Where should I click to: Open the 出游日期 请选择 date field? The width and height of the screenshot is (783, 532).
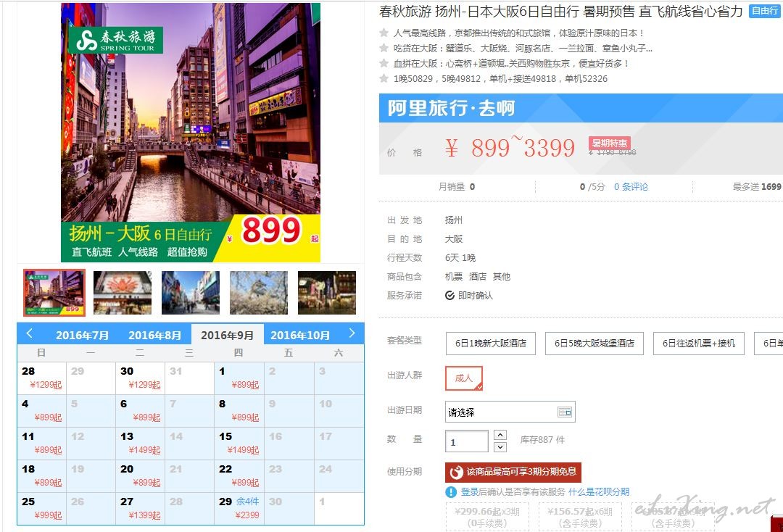coord(510,412)
